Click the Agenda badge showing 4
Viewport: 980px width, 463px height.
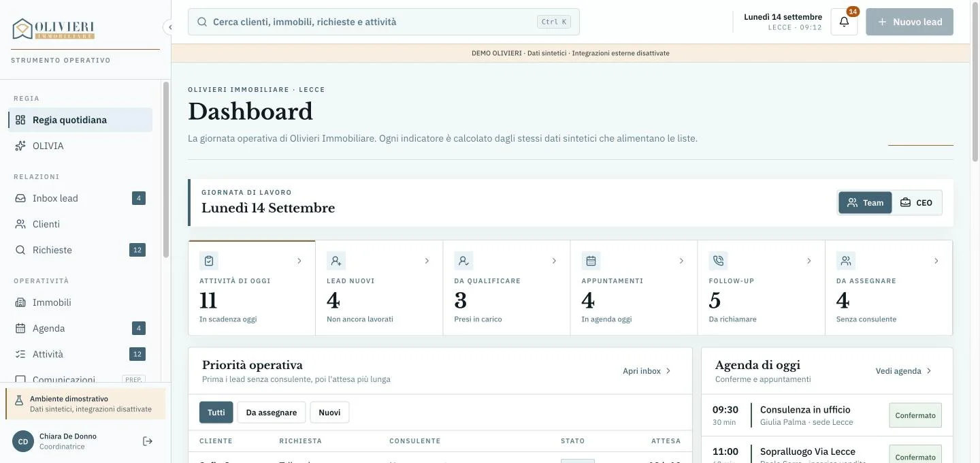tap(139, 328)
